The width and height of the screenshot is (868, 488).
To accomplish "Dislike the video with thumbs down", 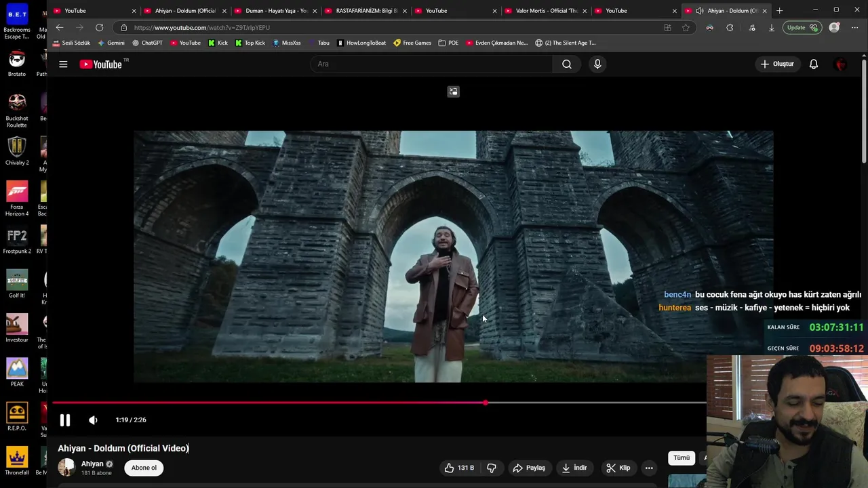I will pos(492,468).
